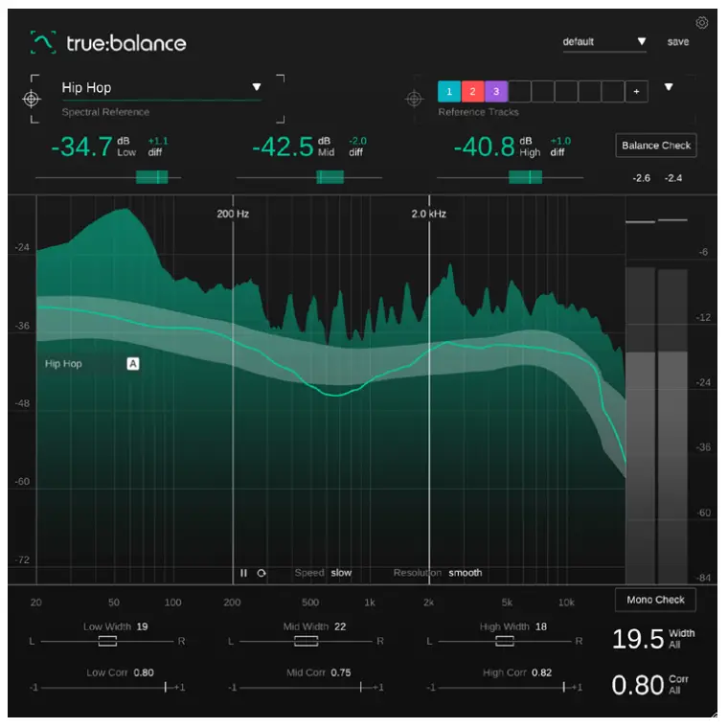Activate Spectral Reference target icon
728x728 pixels.
(x=31, y=99)
